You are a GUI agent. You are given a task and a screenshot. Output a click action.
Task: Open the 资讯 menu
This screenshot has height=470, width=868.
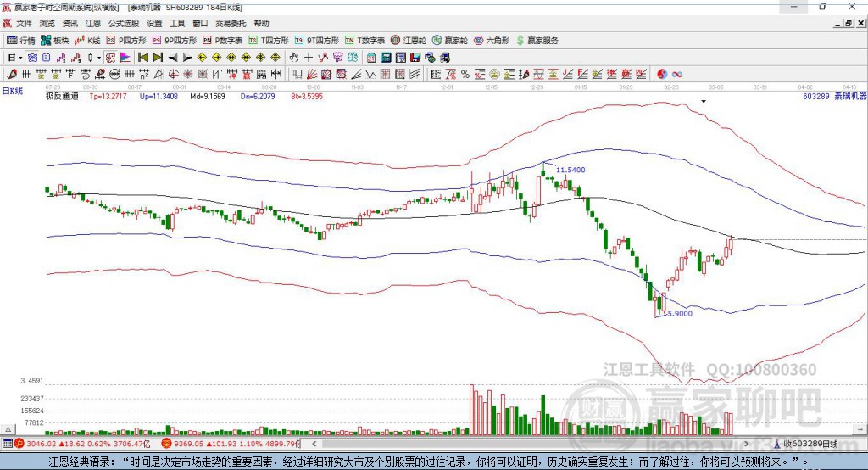point(70,23)
